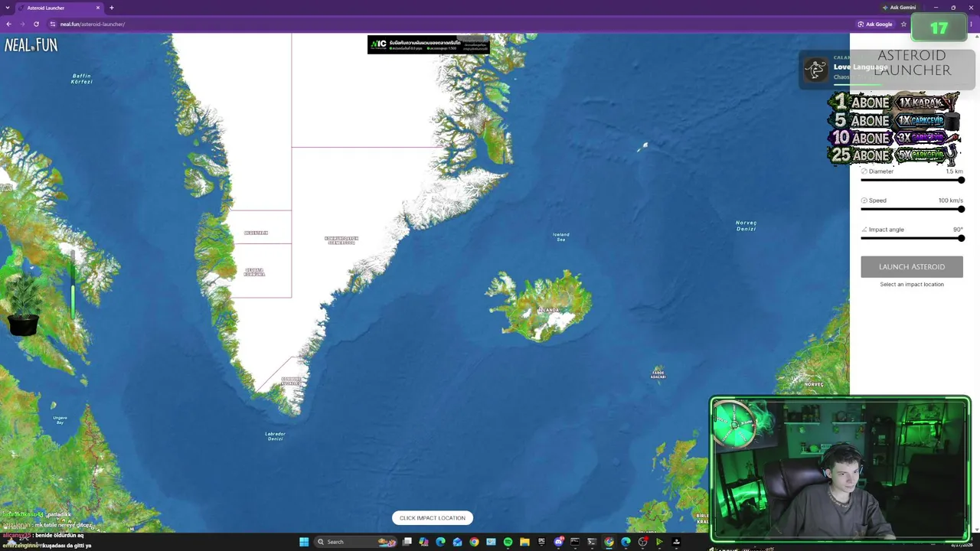Select the 'Ungava Bay' map label
Image resolution: width=980 pixels, height=551 pixels.
coord(60,419)
